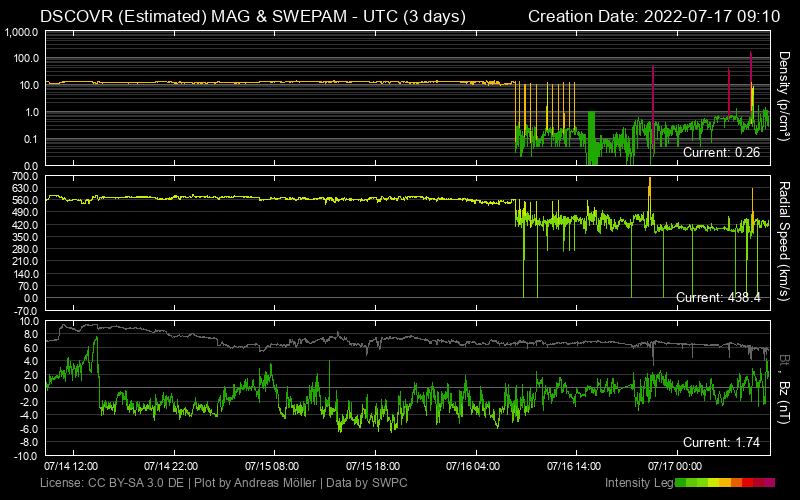Click the darkest green intensity legend swatch
The height and width of the screenshot is (500, 800).
[681, 483]
